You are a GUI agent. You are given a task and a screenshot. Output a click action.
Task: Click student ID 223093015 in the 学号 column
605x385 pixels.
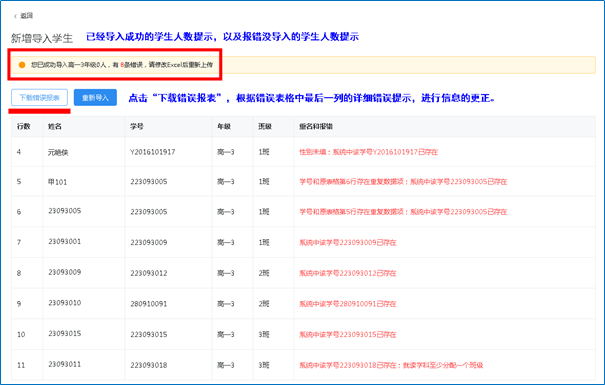[x=149, y=334]
